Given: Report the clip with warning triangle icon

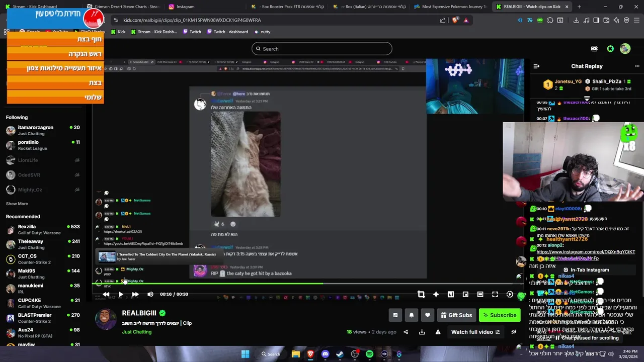Looking at the screenshot, I should (438, 332).
